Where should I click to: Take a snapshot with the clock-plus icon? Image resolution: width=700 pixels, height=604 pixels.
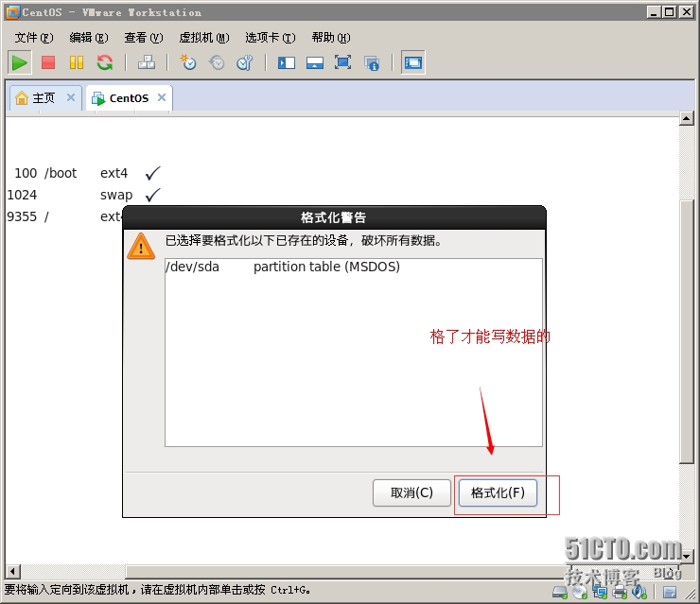tap(188, 62)
